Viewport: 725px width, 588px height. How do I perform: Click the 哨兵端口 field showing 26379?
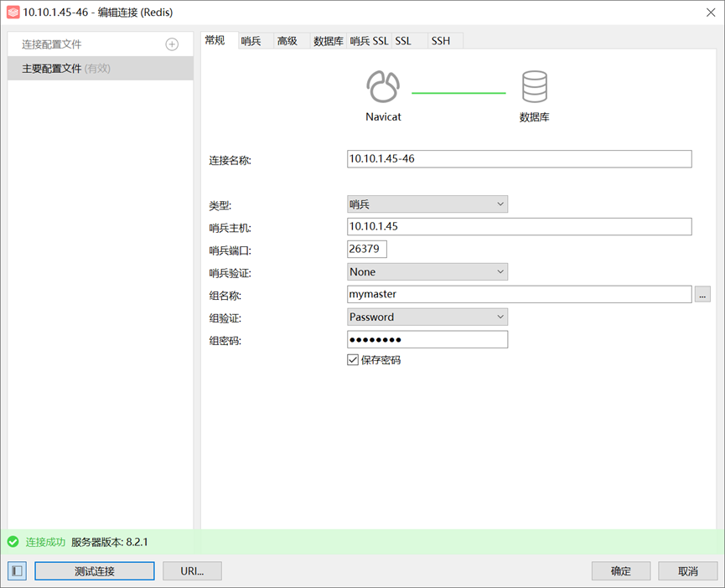click(366, 250)
